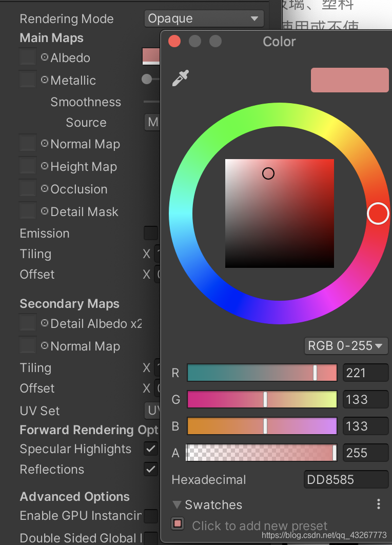Click the Secondary Maps Tiling X field
Viewport: 392px width, 545px height.
click(x=158, y=367)
